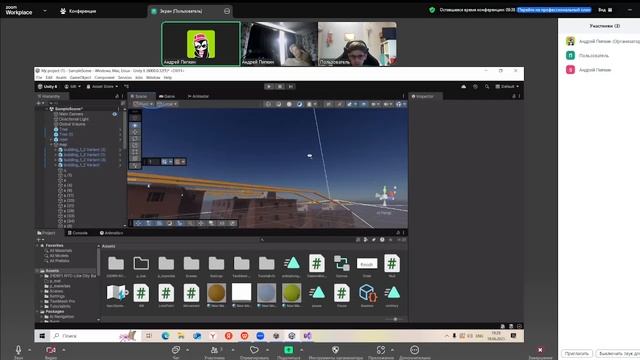Screen dimensions: 640x360
Task: Open Unity Component menu
Action: tap(104, 78)
